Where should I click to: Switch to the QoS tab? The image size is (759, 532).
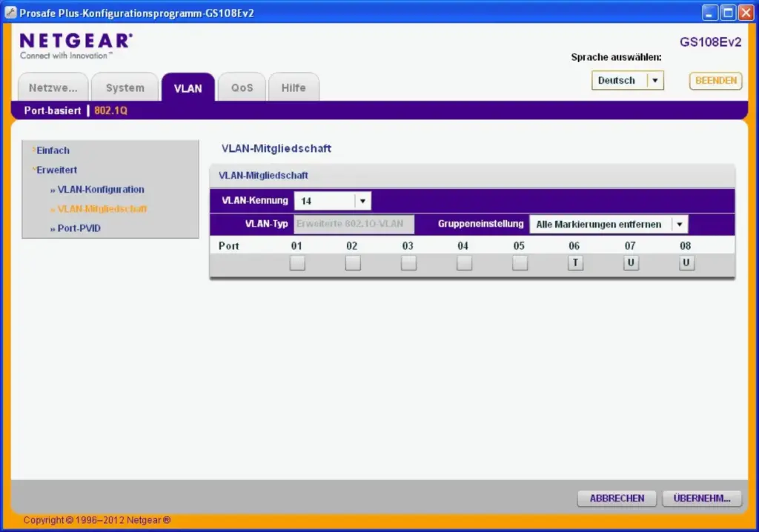(x=242, y=87)
